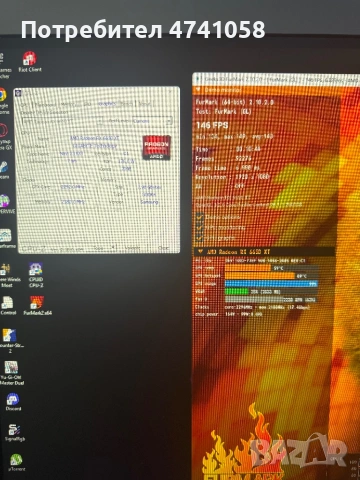Open the Control Panel desktop shortcut
The height and width of the screenshot is (480, 360).
(8, 305)
